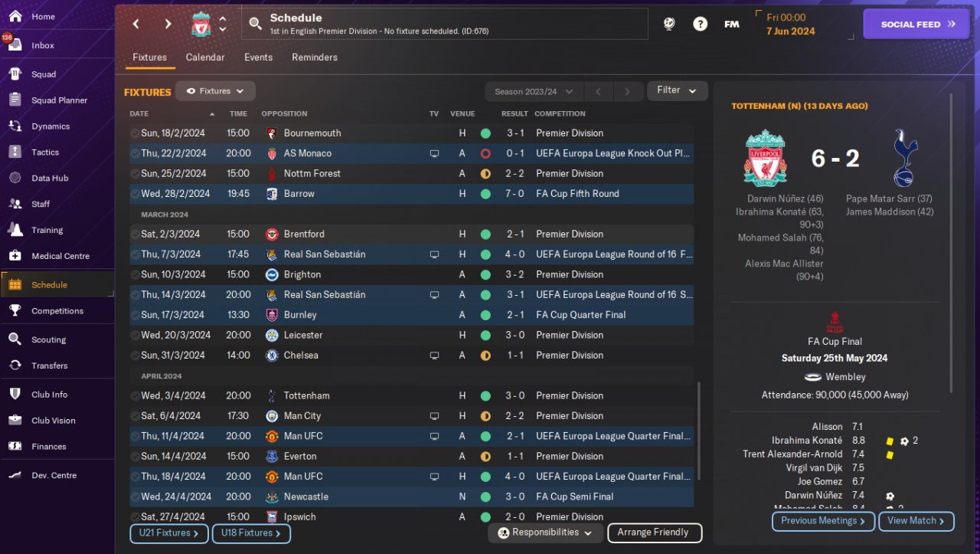Open Tactics from the sidebar
Viewport: 980px width, 554px height.
(44, 152)
